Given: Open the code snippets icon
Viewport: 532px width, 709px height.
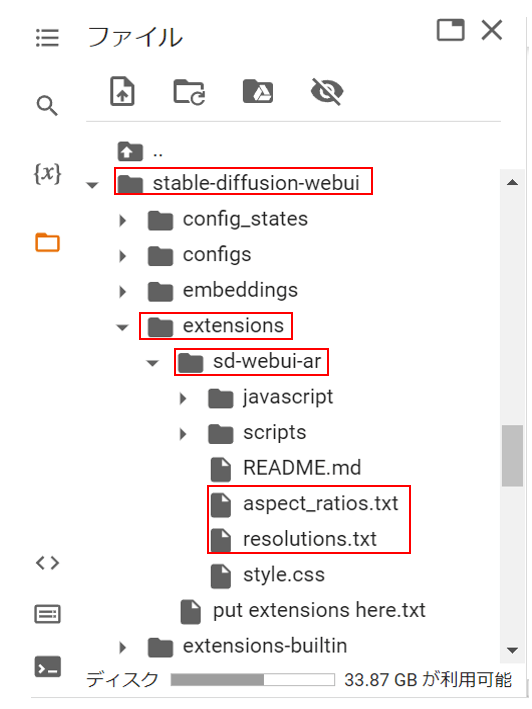Looking at the screenshot, I should tap(47, 563).
